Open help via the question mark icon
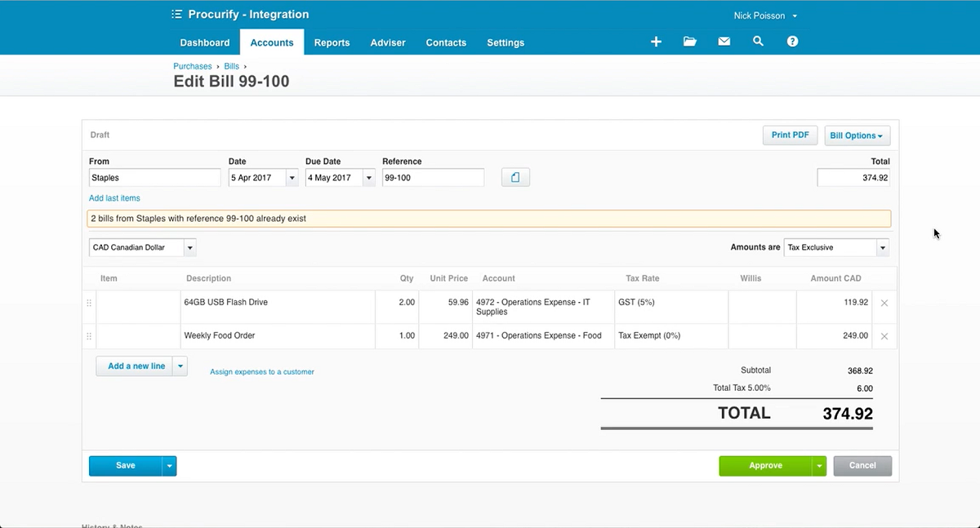Screen dimensions: 980x528 tap(792, 42)
